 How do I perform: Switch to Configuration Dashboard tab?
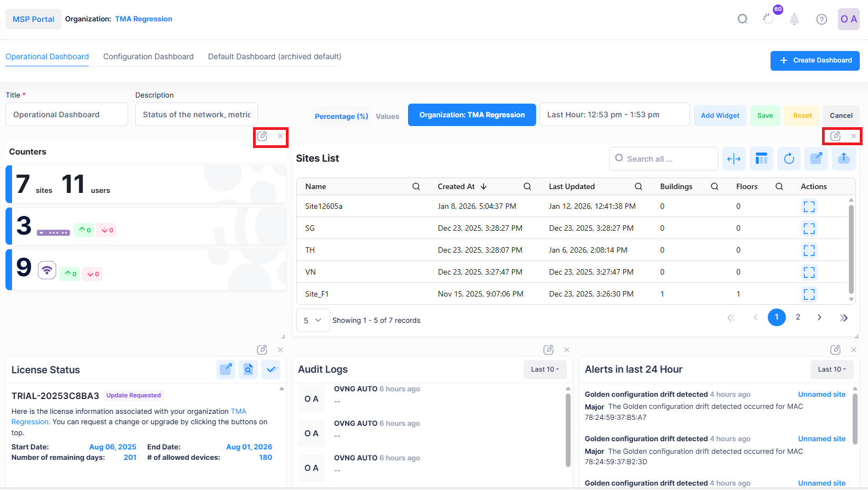pyautogui.click(x=148, y=56)
